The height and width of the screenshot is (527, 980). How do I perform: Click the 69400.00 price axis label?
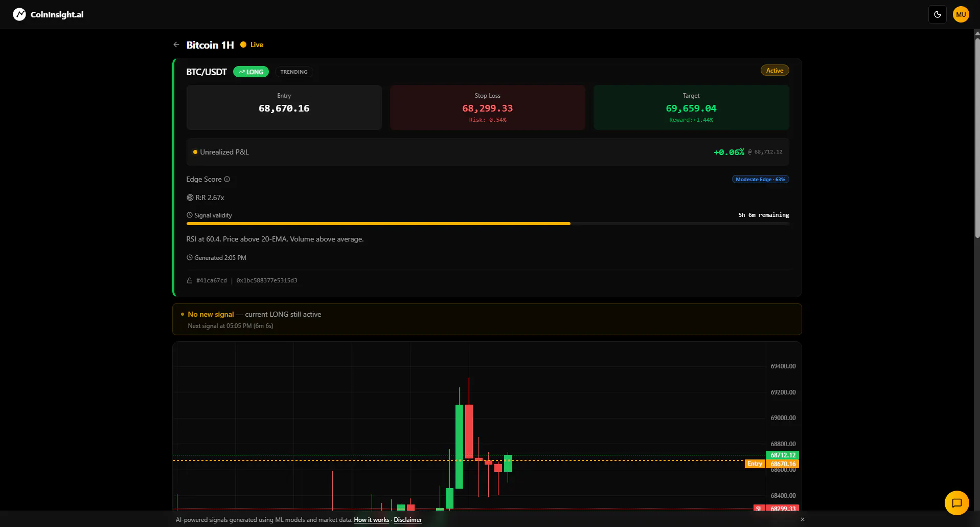point(783,366)
